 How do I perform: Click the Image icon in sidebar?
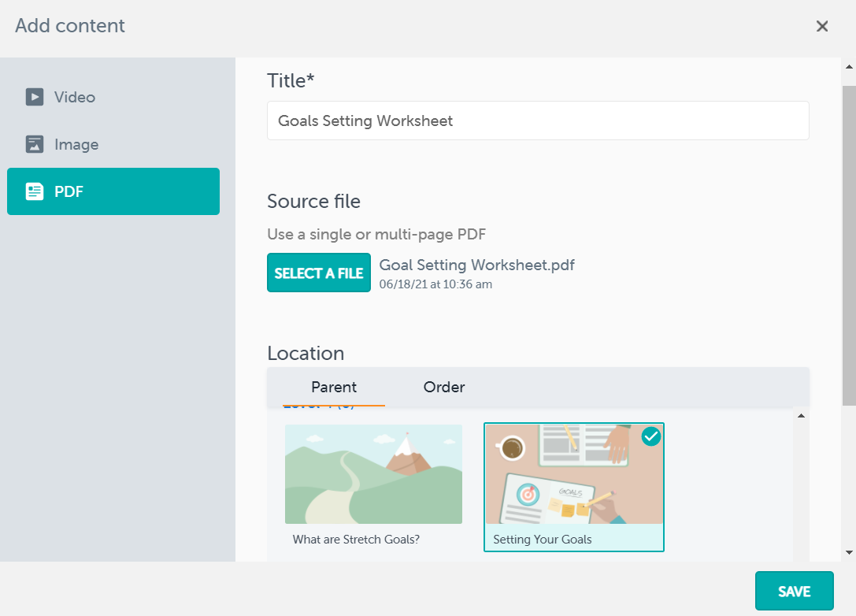click(34, 144)
